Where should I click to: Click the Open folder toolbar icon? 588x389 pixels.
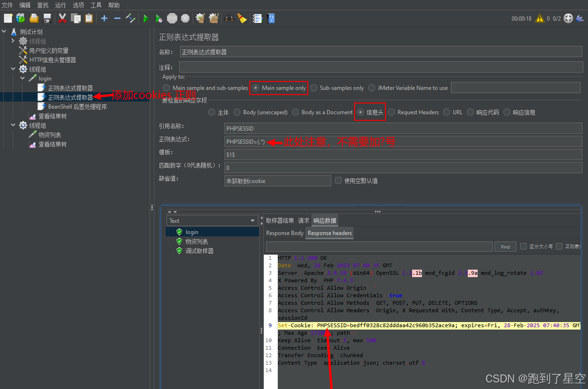point(34,18)
